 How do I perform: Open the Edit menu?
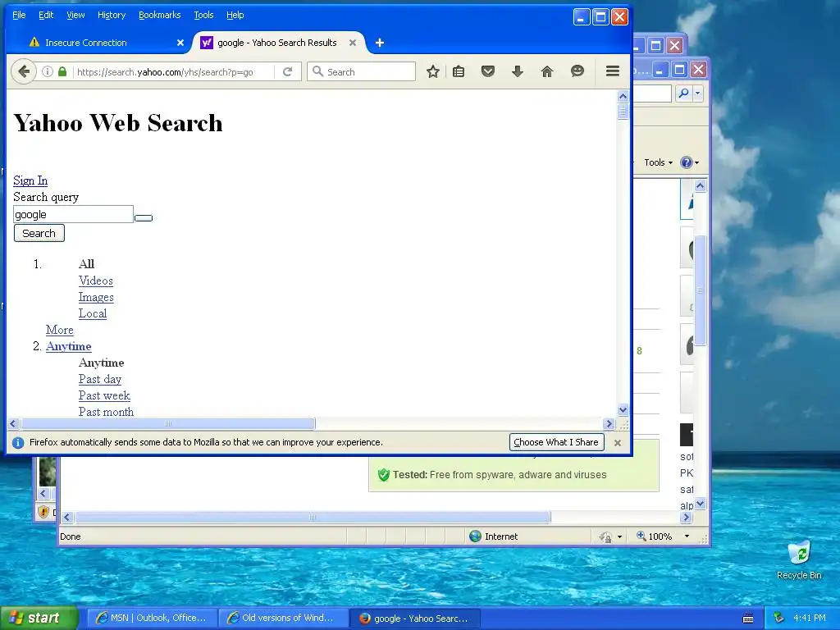[x=46, y=15]
